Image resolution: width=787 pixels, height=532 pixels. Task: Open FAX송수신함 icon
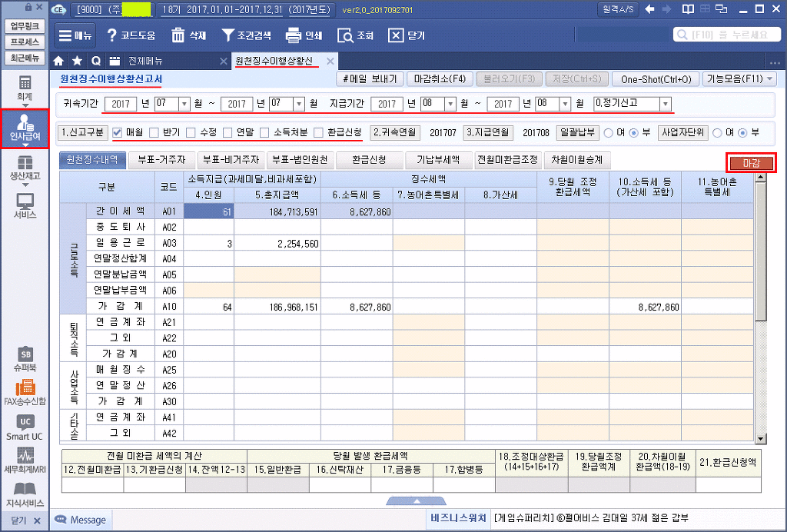pos(25,394)
